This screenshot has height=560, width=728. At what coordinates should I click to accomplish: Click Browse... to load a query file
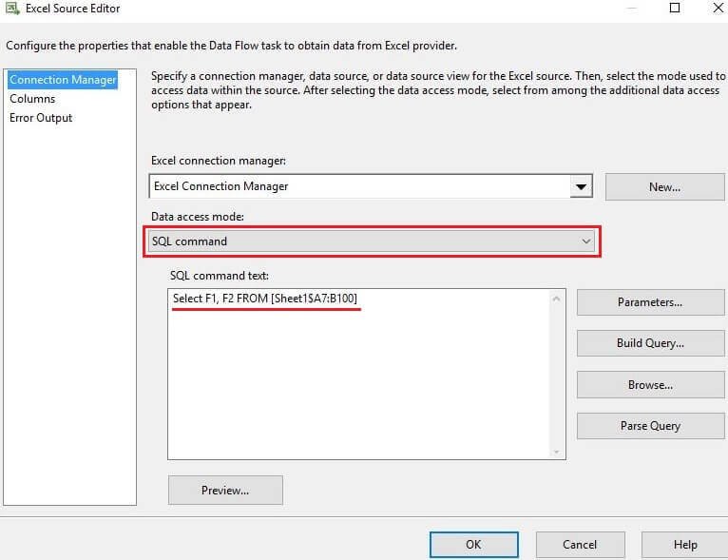pos(650,385)
